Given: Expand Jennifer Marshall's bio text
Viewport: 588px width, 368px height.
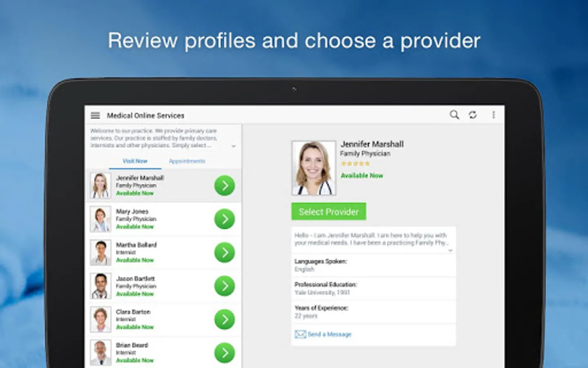Looking at the screenshot, I should (x=450, y=250).
